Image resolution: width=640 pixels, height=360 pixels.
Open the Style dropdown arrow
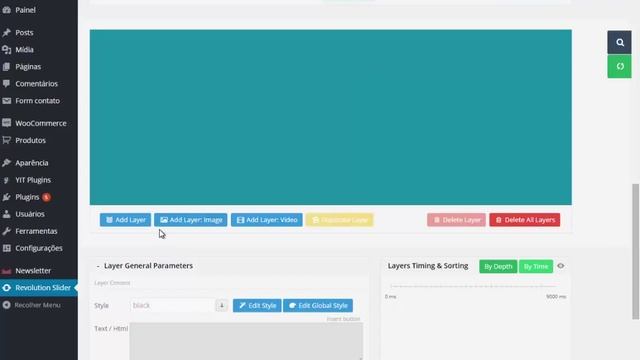click(222, 305)
